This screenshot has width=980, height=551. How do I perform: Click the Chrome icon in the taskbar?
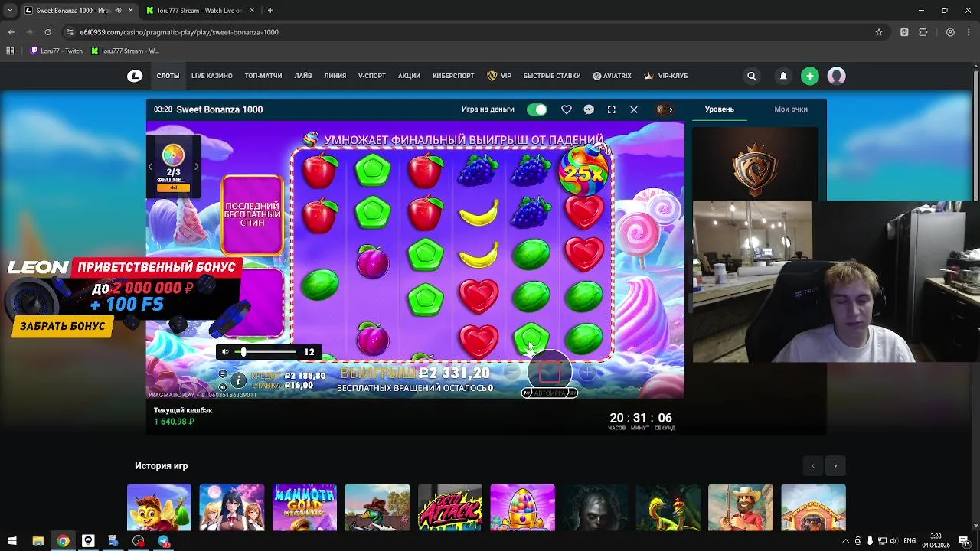(63, 541)
